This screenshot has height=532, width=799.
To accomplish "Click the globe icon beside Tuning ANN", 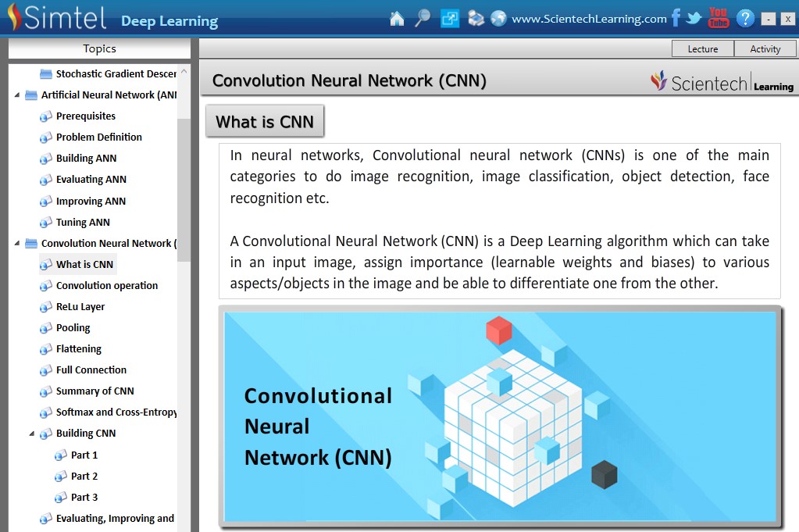I will 46,223.
